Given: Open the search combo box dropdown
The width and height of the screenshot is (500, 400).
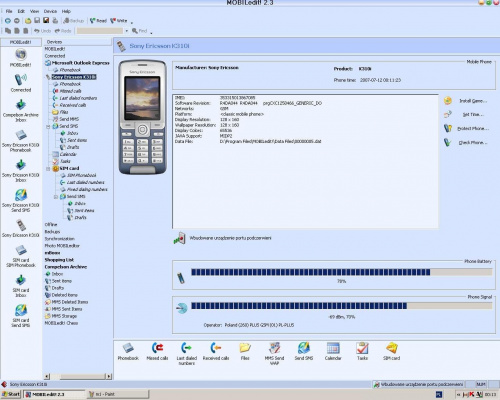Looking at the screenshot, I should [x=127, y=31].
